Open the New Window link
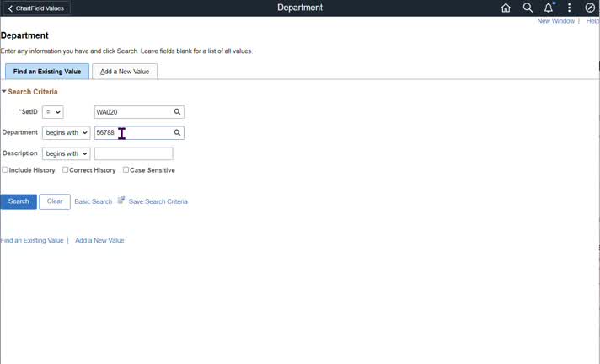The image size is (600, 364). (x=555, y=21)
